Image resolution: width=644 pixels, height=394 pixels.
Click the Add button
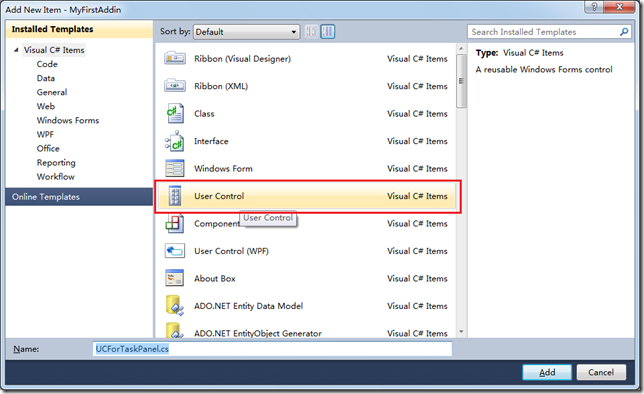pos(547,372)
